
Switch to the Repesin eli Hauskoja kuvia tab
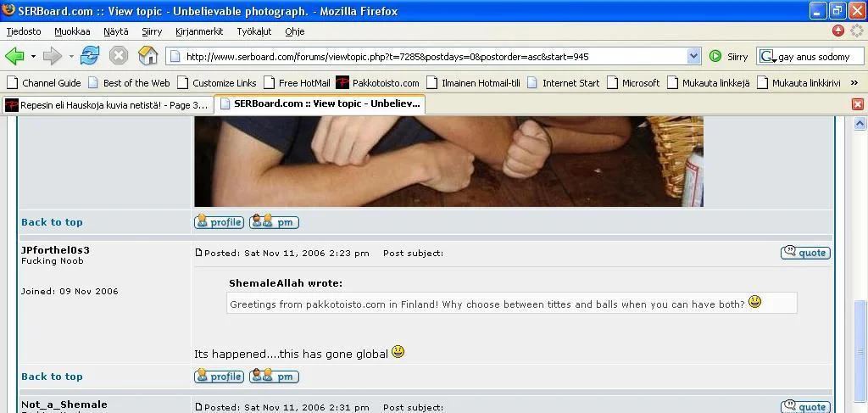click(x=106, y=105)
